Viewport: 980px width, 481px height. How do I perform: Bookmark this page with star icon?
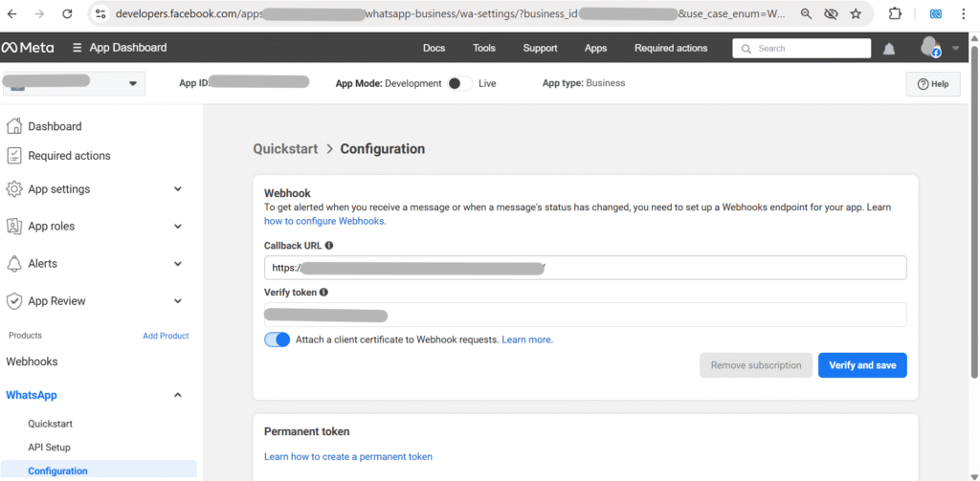(855, 14)
